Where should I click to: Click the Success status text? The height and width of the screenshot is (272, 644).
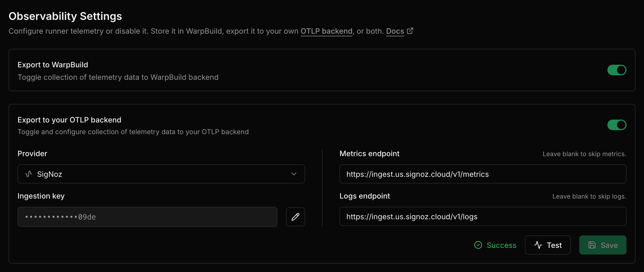point(502,245)
